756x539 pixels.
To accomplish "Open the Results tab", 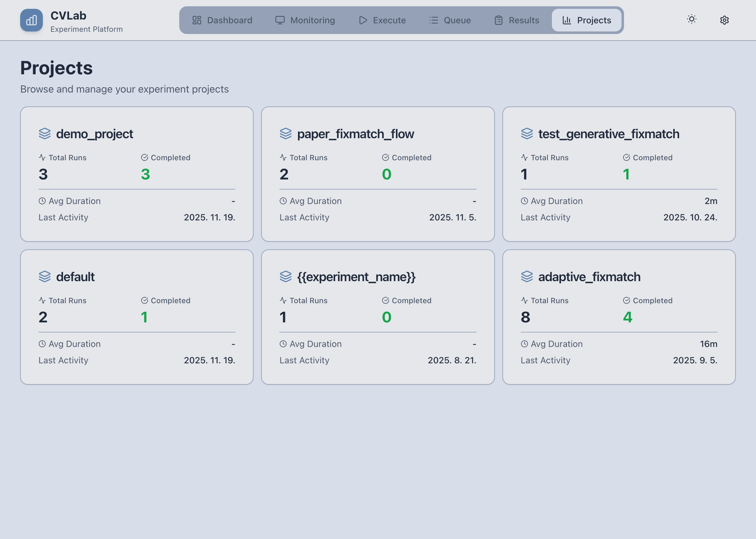I will pyautogui.click(x=516, y=20).
